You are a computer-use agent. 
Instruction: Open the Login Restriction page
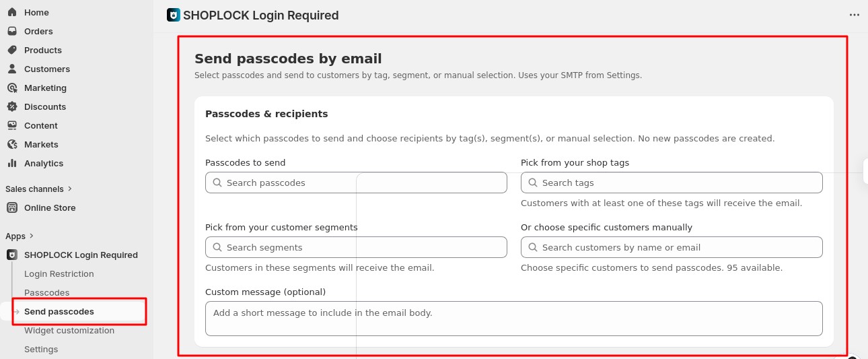(x=59, y=273)
